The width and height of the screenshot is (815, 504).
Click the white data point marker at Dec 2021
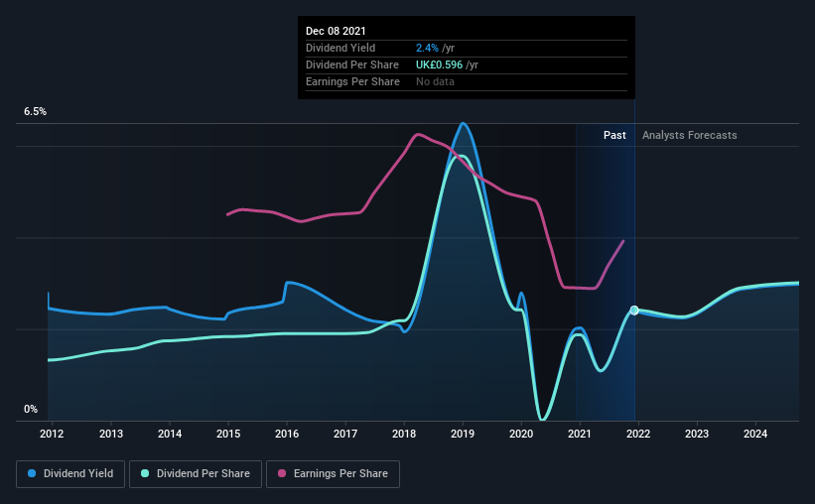tap(634, 311)
